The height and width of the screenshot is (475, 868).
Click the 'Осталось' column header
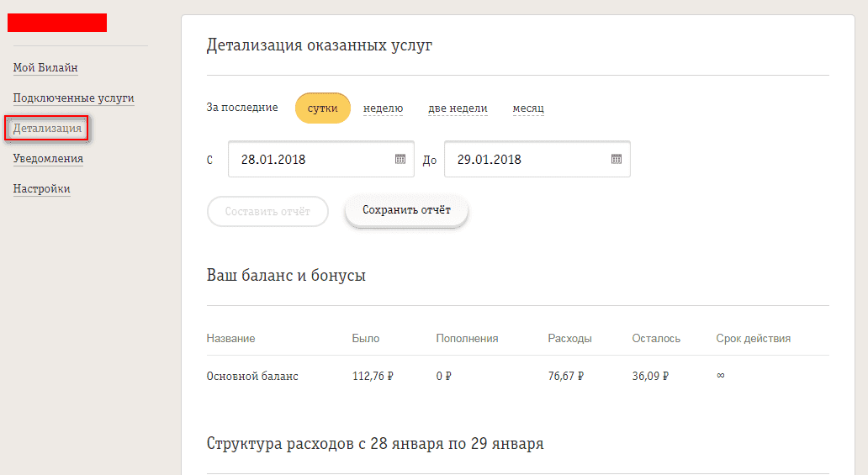coord(656,339)
